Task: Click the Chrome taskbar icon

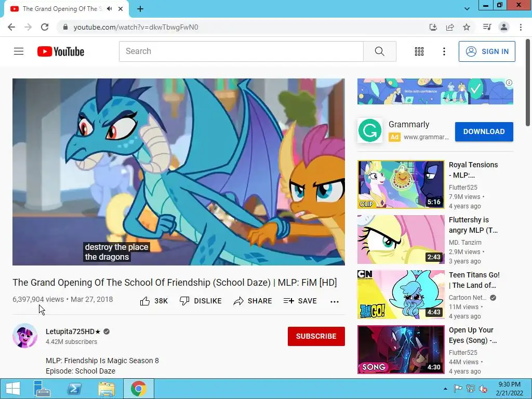Action: tap(139, 389)
